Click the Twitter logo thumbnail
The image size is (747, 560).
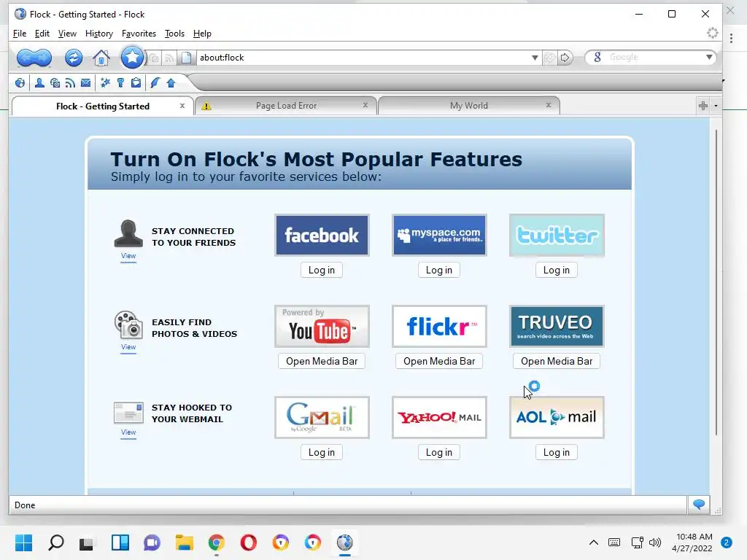click(557, 236)
